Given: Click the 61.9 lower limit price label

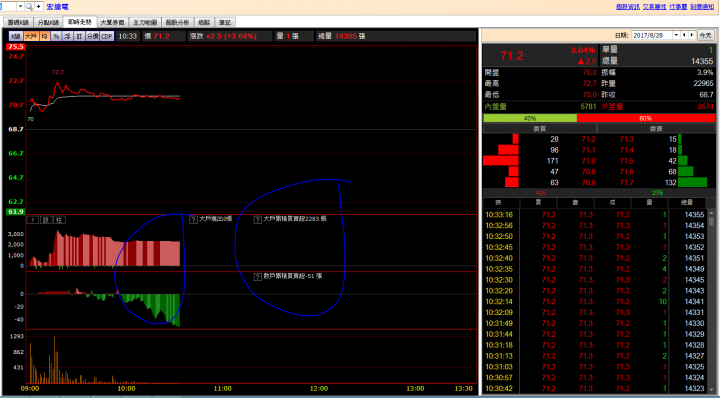Looking at the screenshot, I should tap(15, 212).
